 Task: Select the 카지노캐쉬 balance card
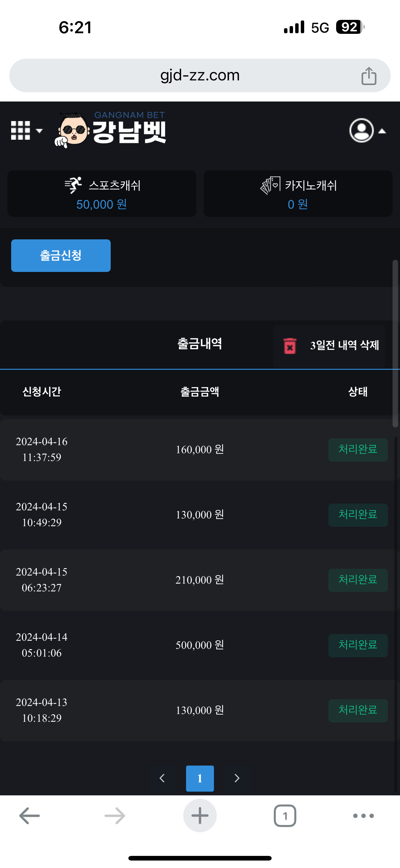point(298,194)
